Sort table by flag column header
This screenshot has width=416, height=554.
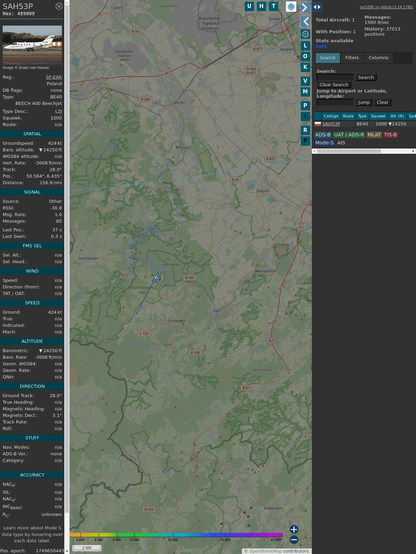pos(318,116)
